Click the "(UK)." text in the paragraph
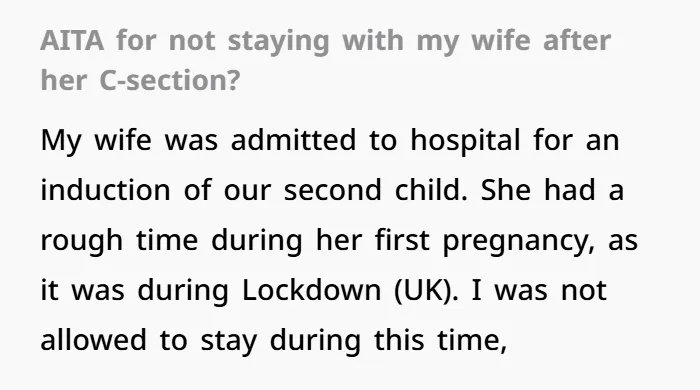Image resolution: width=700 pixels, height=390 pixels. [426, 291]
